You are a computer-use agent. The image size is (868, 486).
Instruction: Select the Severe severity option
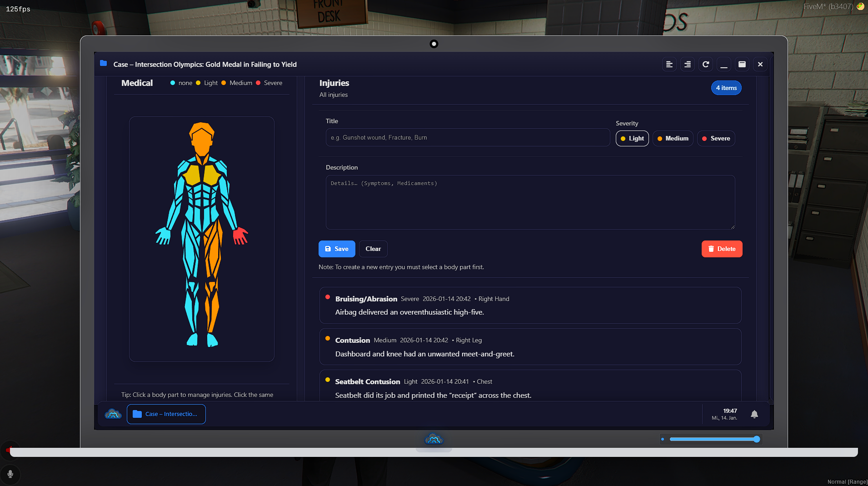tap(715, 138)
